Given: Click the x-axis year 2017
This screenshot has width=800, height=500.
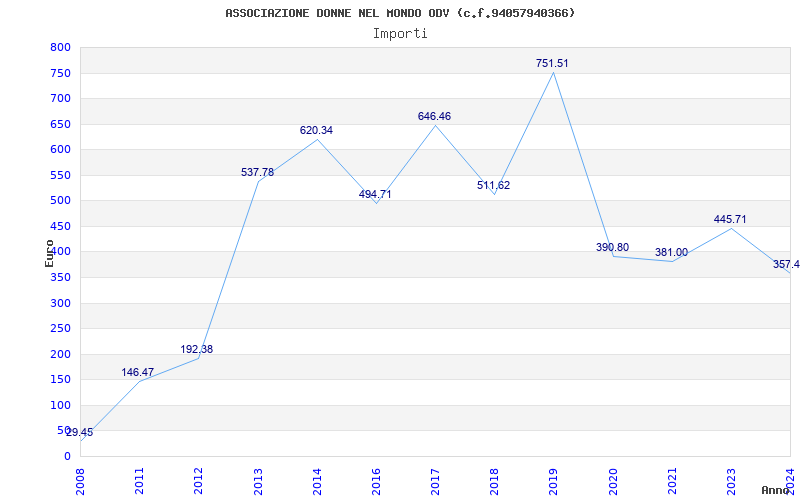Looking at the screenshot, I should pyautogui.click(x=435, y=481).
